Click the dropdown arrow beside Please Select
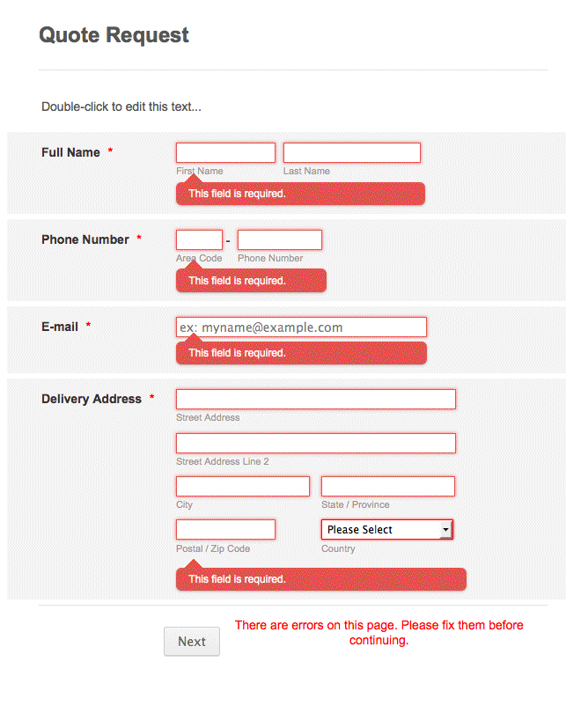566x728 pixels. (445, 529)
